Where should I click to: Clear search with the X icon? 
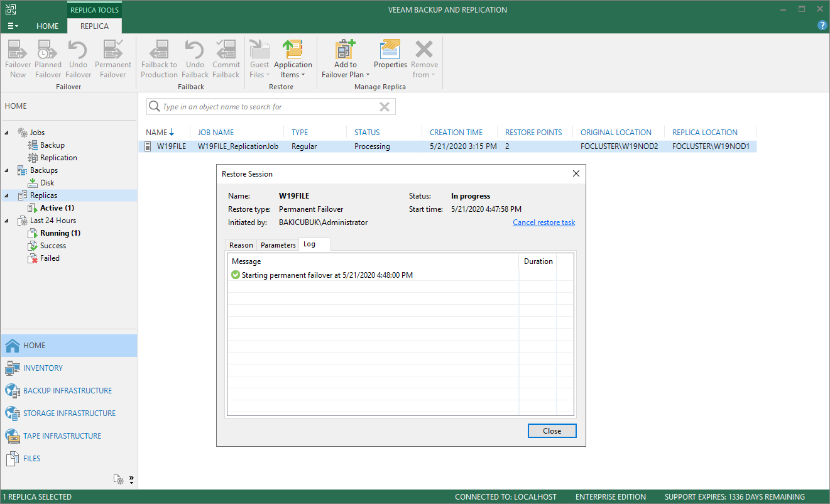385,107
